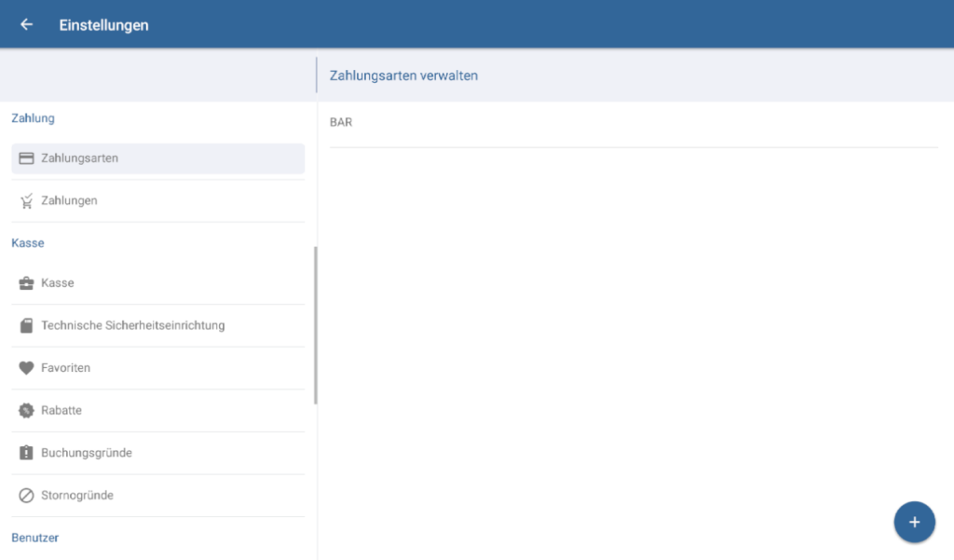Select the Technische Sicherheitseinrichtung text label
The width and height of the screenshot is (954, 560).
click(x=132, y=326)
